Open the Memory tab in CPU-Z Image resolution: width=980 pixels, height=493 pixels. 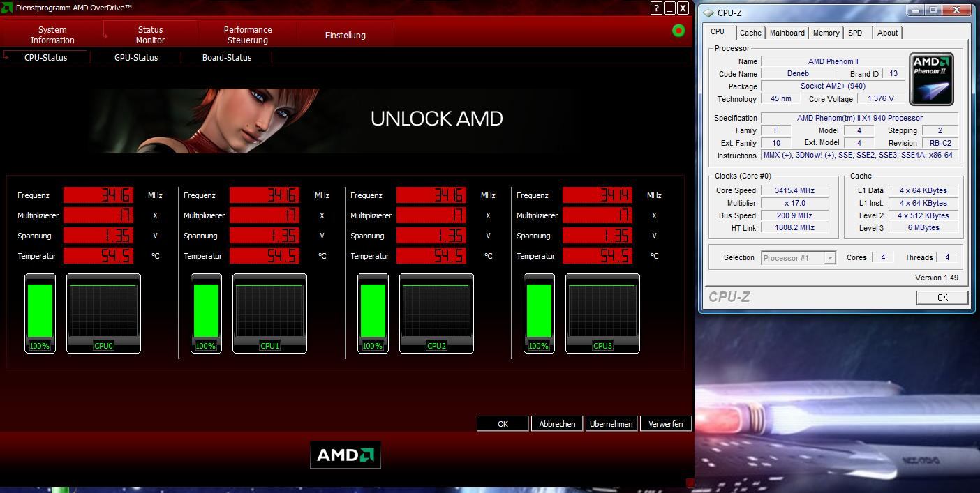(x=826, y=33)
